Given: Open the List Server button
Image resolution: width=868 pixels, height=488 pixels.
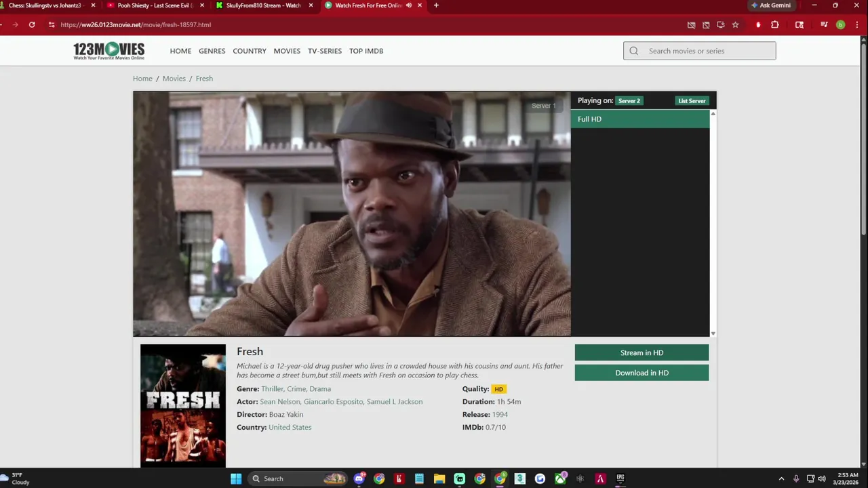Looking at the screenshot, I should click(x=692, y=101).
